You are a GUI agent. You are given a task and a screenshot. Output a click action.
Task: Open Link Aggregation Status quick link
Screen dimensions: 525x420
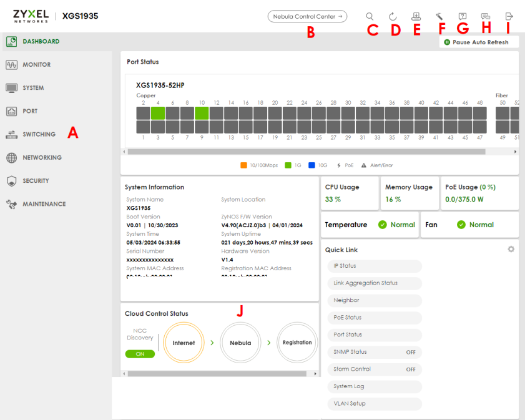coord(375,283)
